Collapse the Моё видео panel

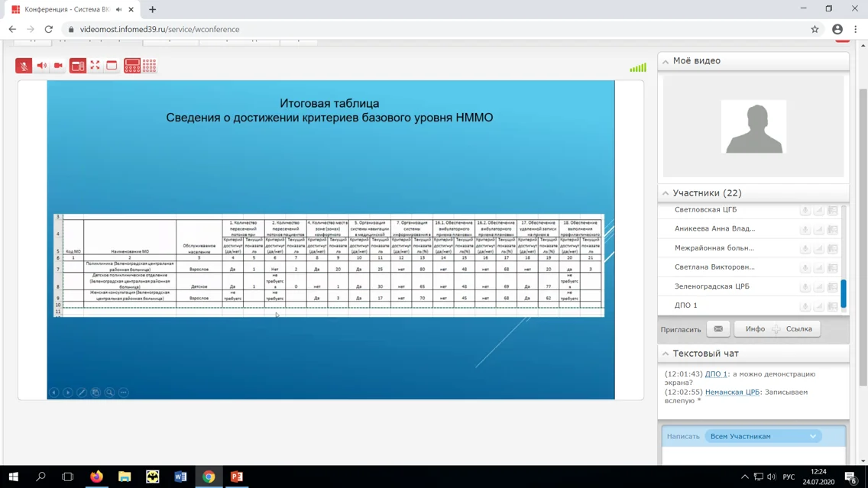click(666, 61)
